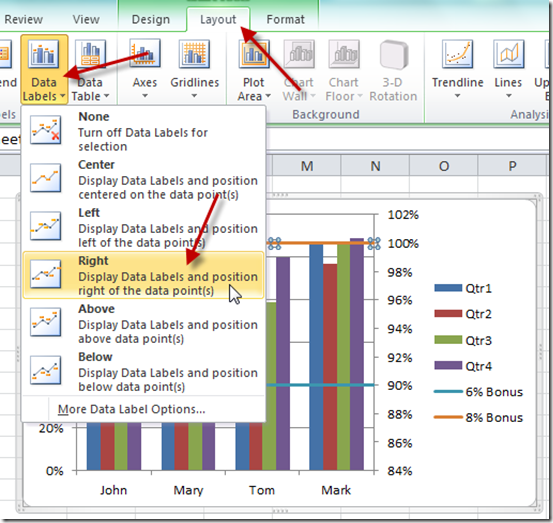The height and width of the screenshot is (523, 553).
Task: Click the Trendline icon
Action: click(457, 54)
